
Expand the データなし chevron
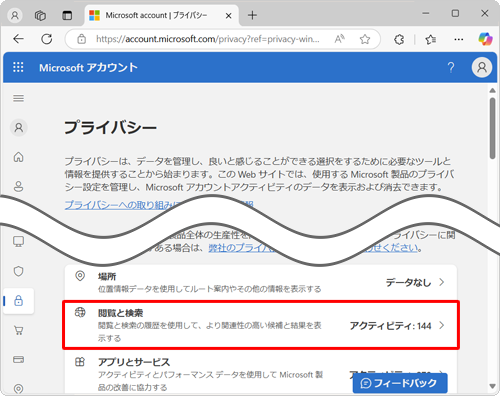(442, 282)
